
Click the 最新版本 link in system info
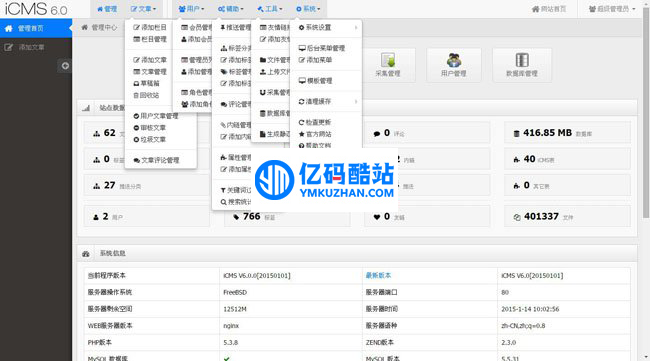coord(378,275)
